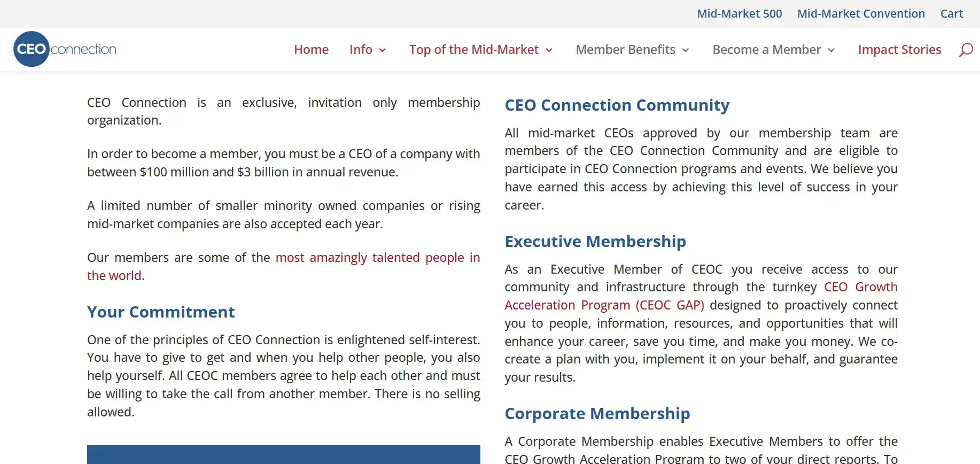The width and height of the screenshot is (980, 464).
Task: Click the Member Benefits navigation label
Action: coord(625,49)
